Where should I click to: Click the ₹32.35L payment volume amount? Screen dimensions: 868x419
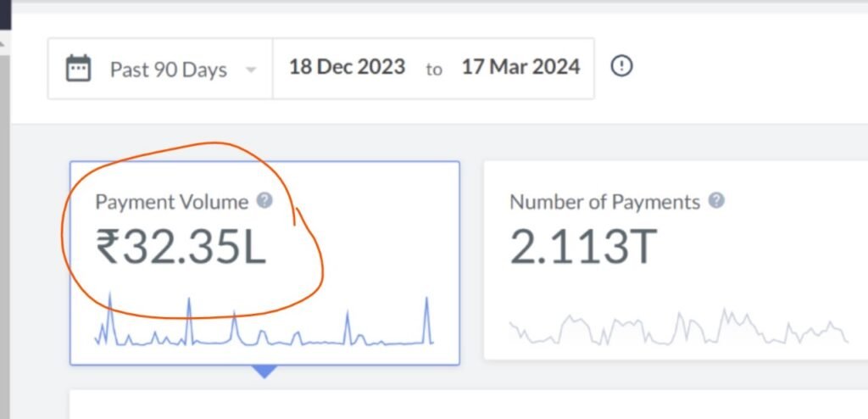tap(181, 247)
